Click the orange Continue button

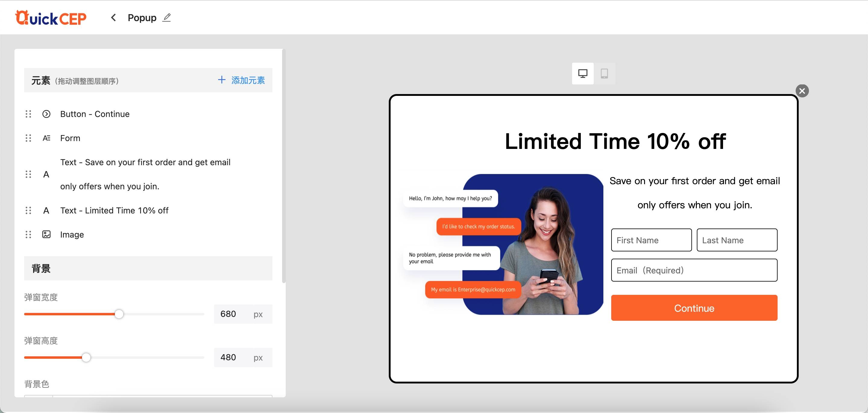(694, 308)
